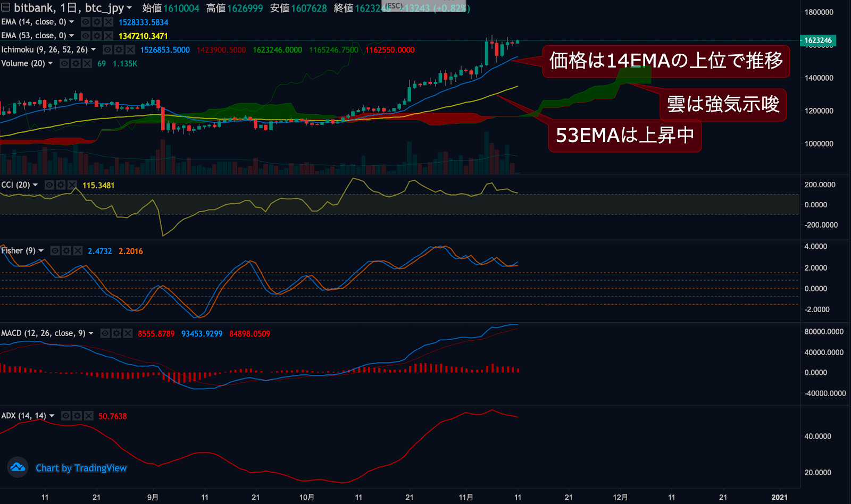The image size is (851, 504).
Task: Collapse the legend using top-left box icon
Action: tap(6, 7)
